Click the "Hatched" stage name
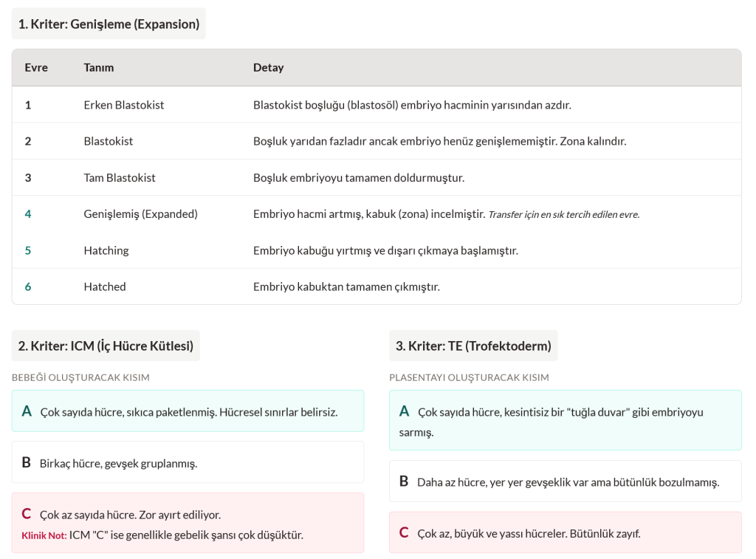This screenshot has height=559, width=756. 105,287
